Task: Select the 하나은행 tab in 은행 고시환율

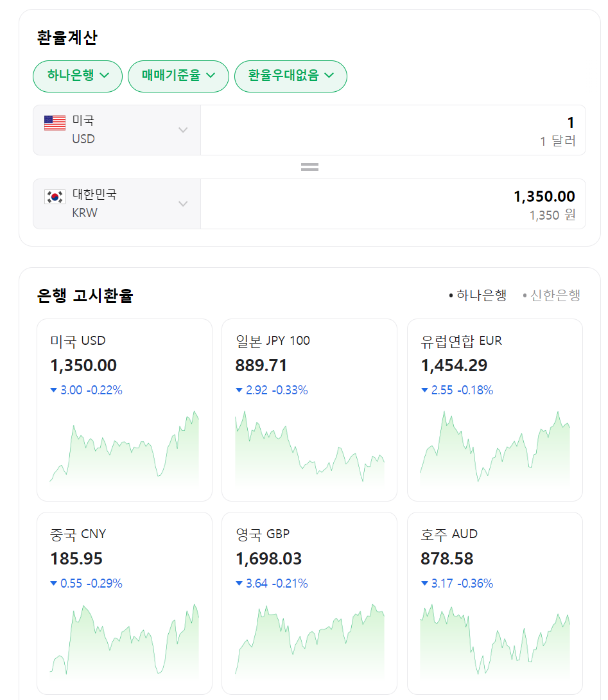Action: (477, 295)
